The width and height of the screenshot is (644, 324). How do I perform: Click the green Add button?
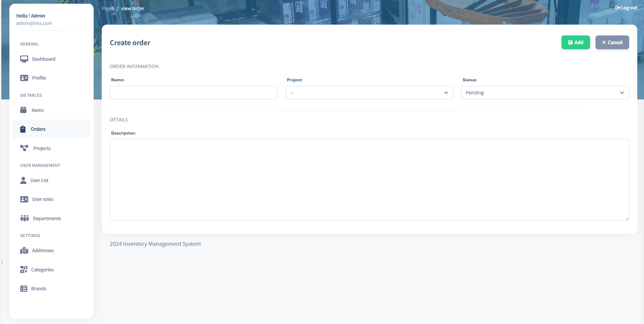(x=575, y=42)
